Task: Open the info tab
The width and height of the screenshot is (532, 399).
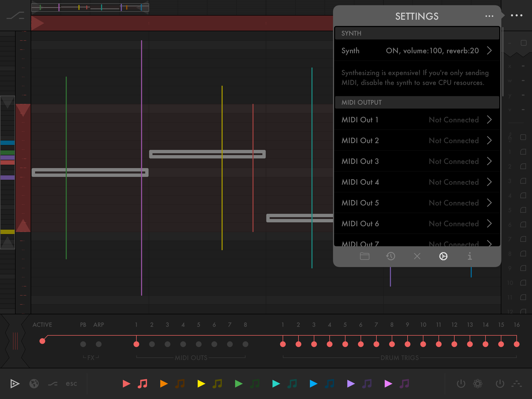Action: point(469,256)
